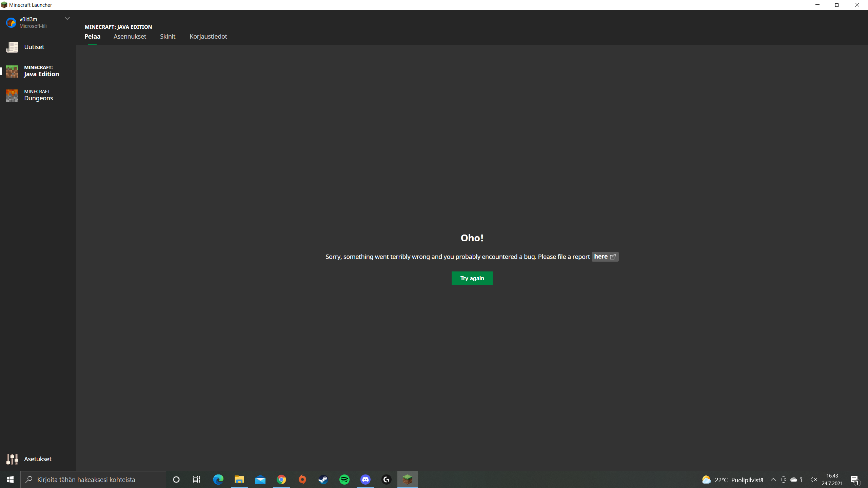Select the Pelaa tab
The width and height of the screenshot is (868, 488).
92,37
